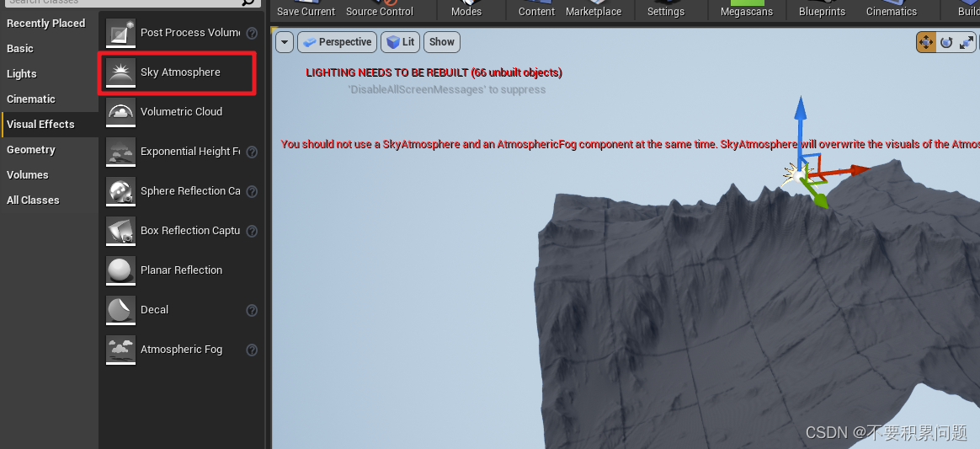Screen dimensions: 980x449
Task: Switch to the scale gizmo mode icon
Action: click(x=967, y=42)
